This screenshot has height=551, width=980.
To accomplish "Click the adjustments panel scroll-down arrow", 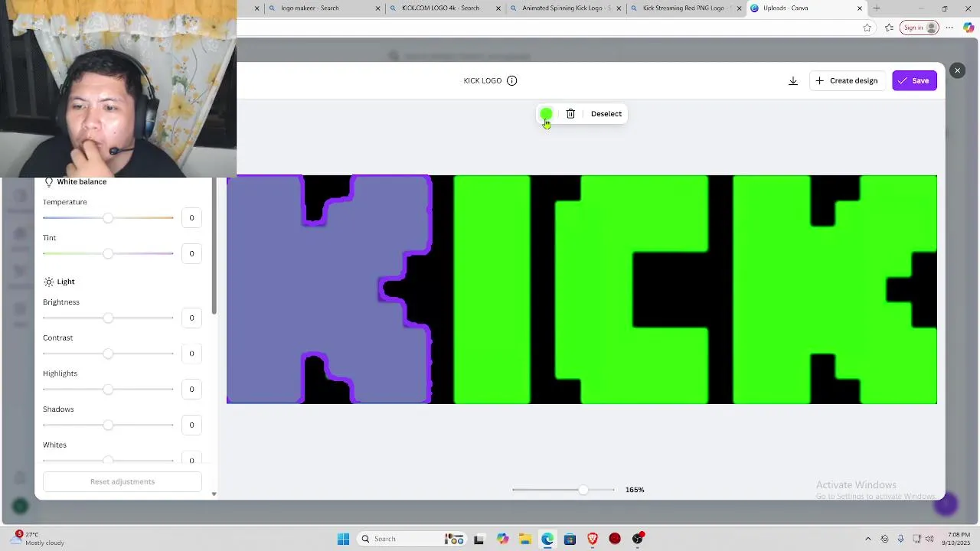I will pos(214,494).
